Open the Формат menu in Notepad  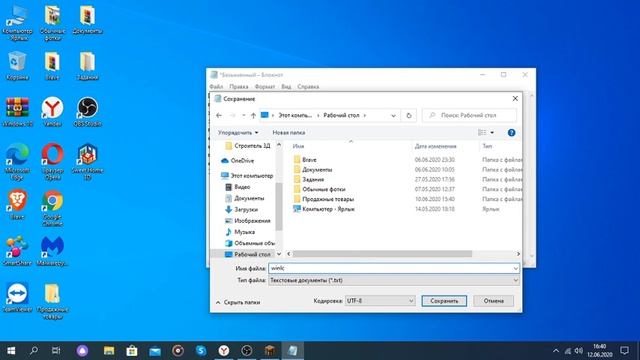tap(265, 87)
